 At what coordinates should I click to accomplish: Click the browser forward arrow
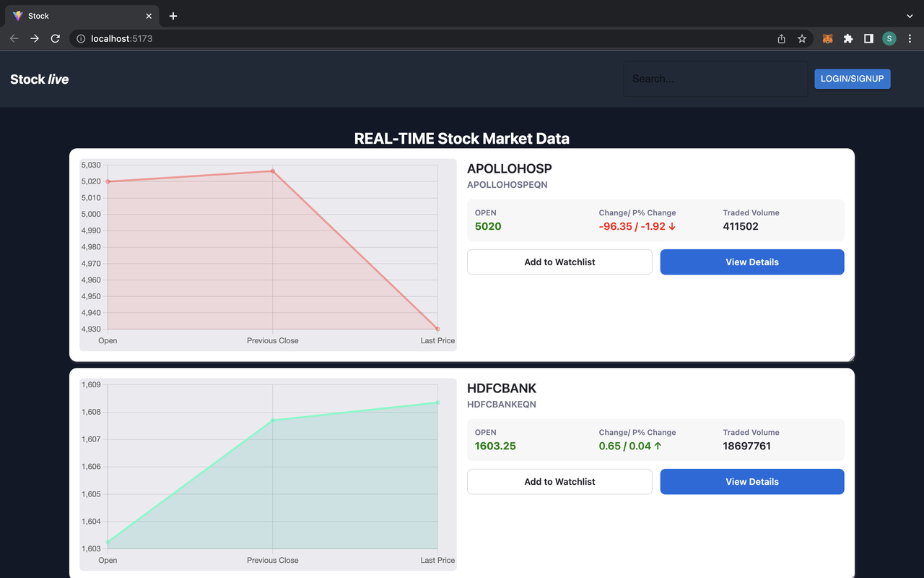coord(35,38)
